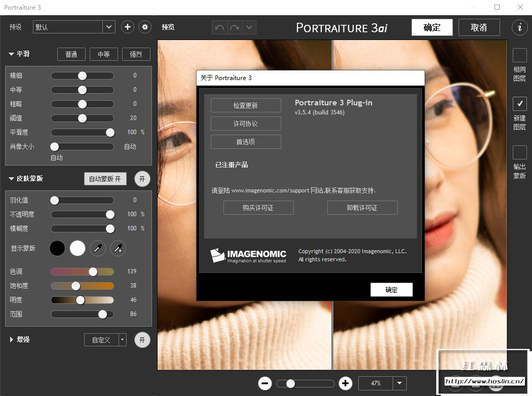Open 首选项 in the about dialog
Image resolution: width=532 pixels, height=396 pixels.
(x=246, y=142)
